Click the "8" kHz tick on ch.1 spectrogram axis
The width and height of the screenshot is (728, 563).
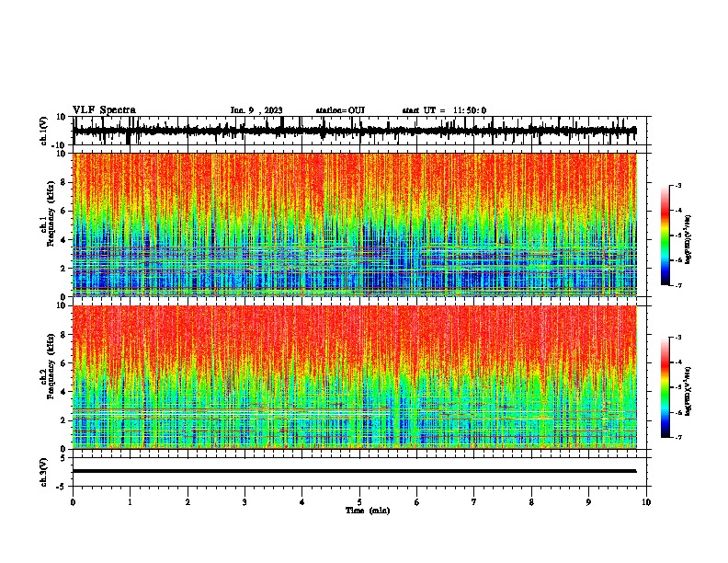click(64, 182)
